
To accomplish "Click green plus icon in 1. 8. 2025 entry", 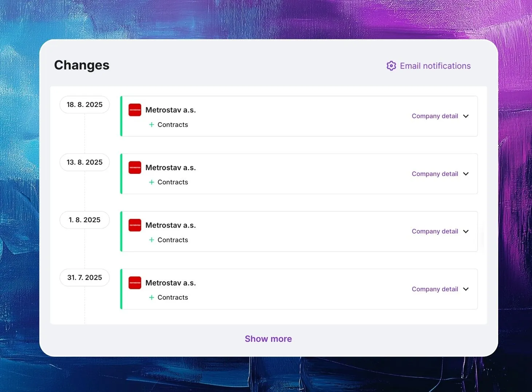I will coord(151,240).
